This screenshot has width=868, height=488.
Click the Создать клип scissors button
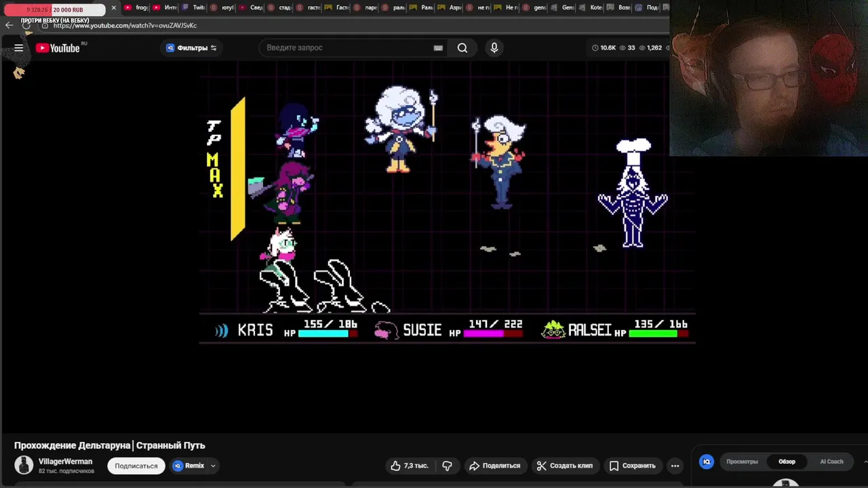click(564, 466)
